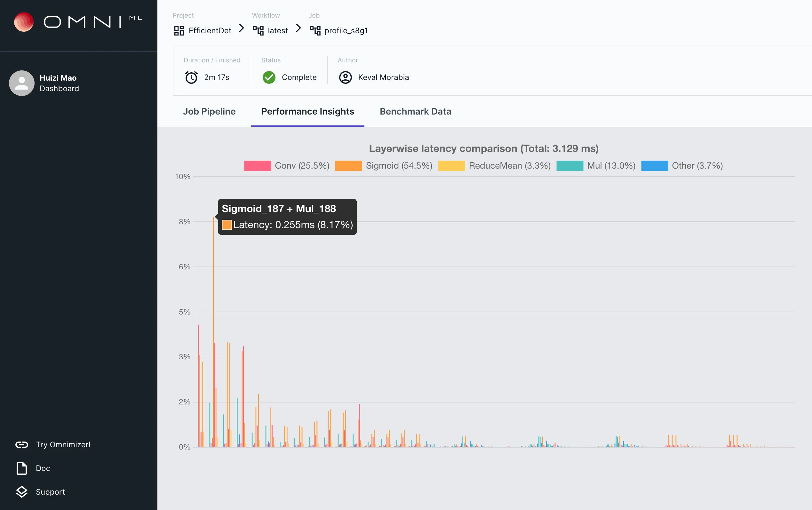Click the Layerwise latency comparison chart title

(x=484, y=148)
